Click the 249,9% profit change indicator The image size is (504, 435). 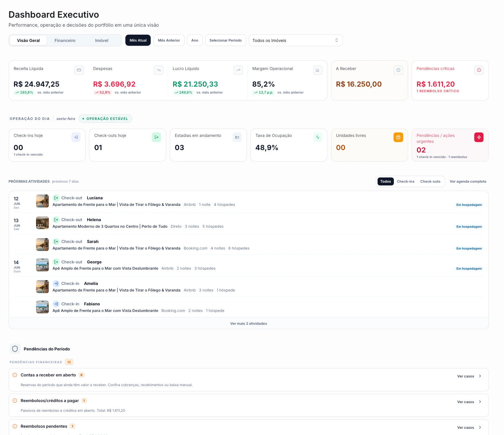click(183, 93)
